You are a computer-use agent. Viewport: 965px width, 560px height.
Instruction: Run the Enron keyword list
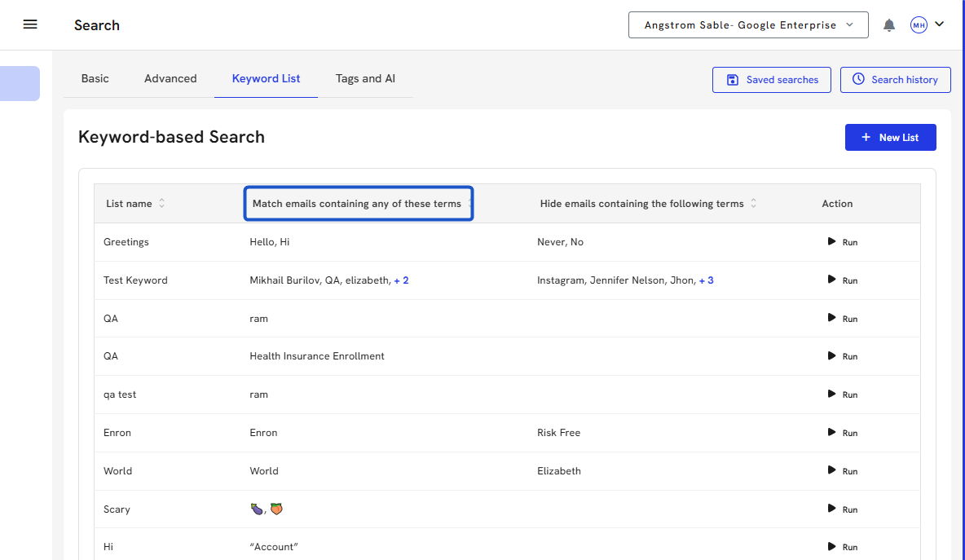point(843,433)
